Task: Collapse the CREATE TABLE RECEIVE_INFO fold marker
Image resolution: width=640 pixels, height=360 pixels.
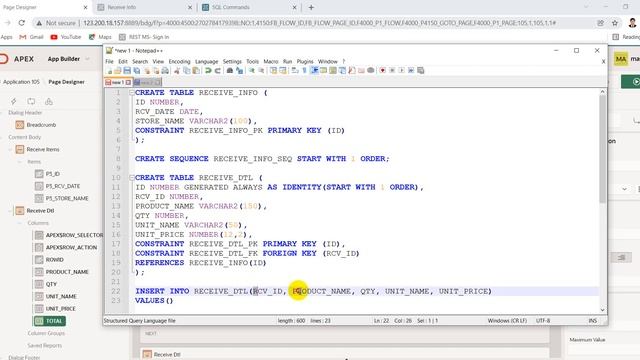Action: [132, 93]
